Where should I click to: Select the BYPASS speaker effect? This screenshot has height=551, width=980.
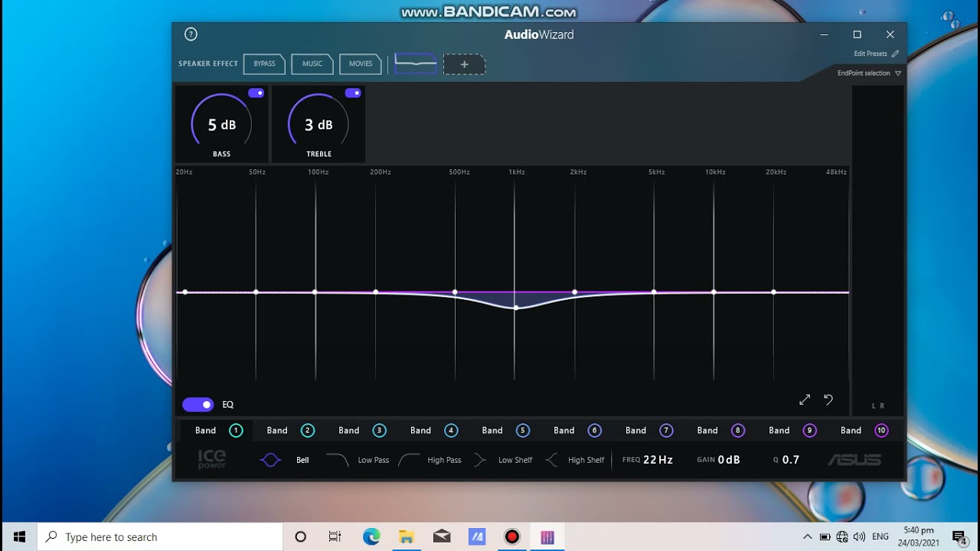264,64
